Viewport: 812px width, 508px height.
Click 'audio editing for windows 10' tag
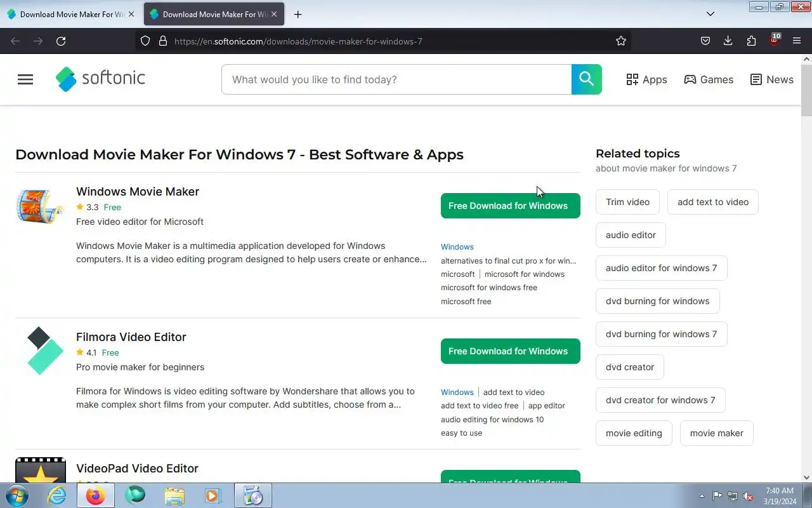pyautogui.click(x=492, y=420)
